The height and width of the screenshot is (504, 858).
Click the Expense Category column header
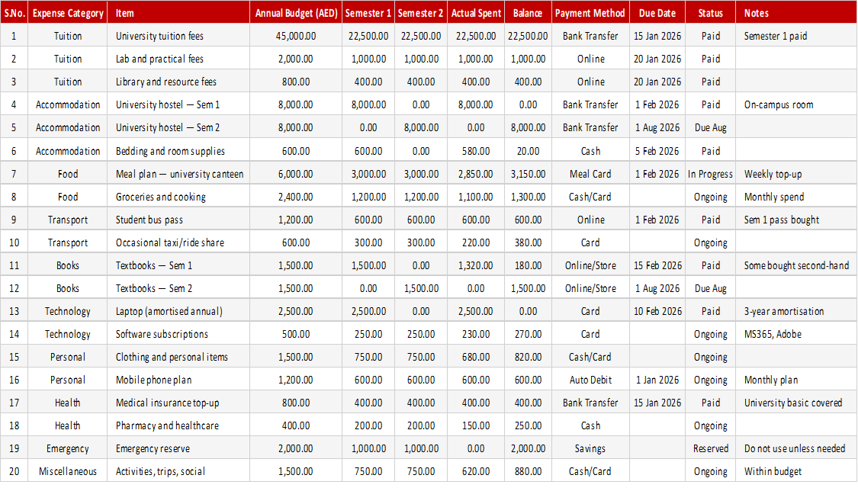coord(67,13)
